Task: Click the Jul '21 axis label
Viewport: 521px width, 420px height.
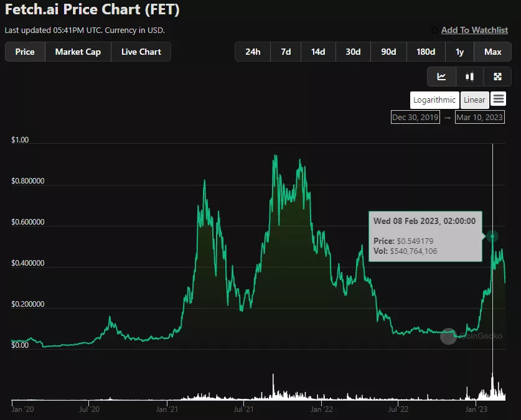Action: (x=243, y=409)
